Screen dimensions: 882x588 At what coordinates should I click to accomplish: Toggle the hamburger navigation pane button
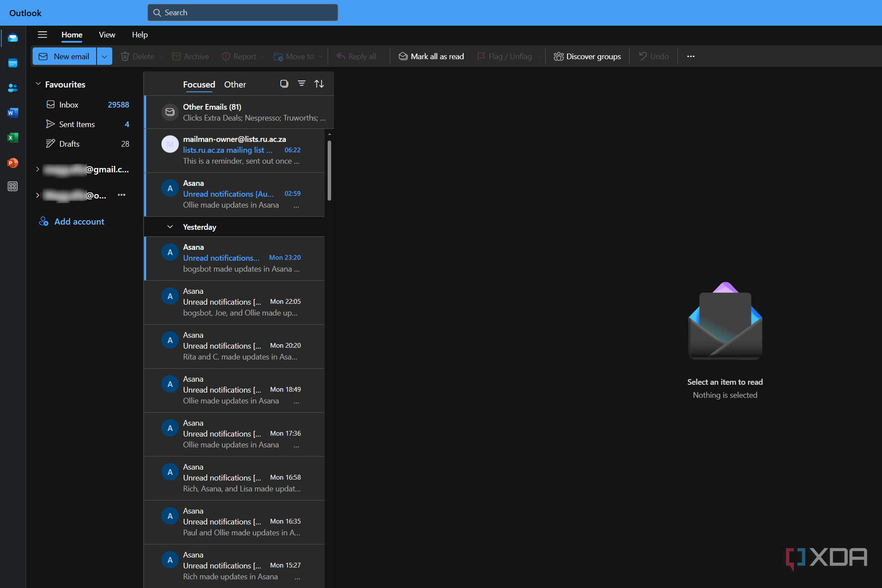[42, 35]
